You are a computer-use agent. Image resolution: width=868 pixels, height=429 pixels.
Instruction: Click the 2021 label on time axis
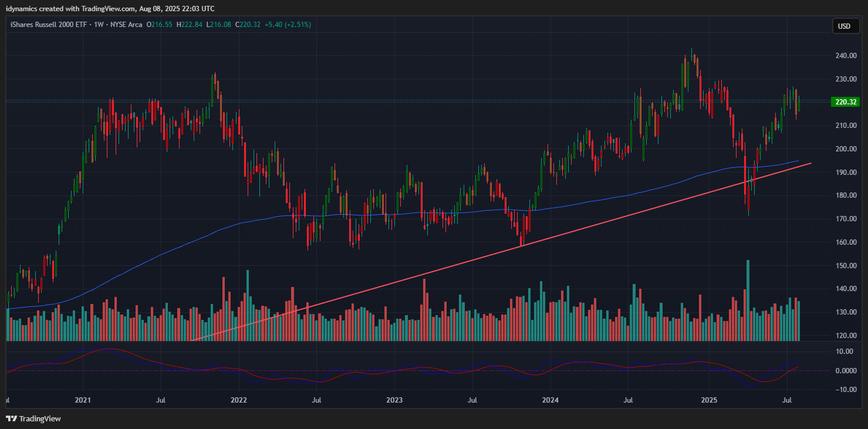83,400
